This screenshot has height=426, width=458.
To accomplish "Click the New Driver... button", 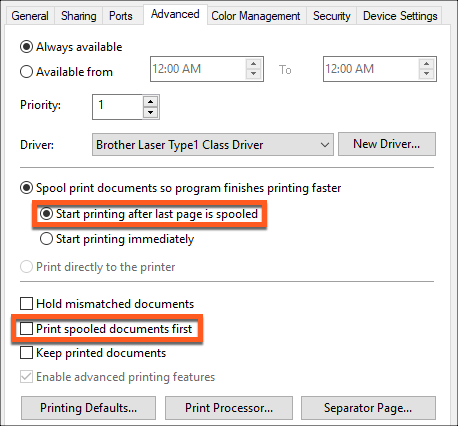I will pyautogui.click(x=387, y=144).
